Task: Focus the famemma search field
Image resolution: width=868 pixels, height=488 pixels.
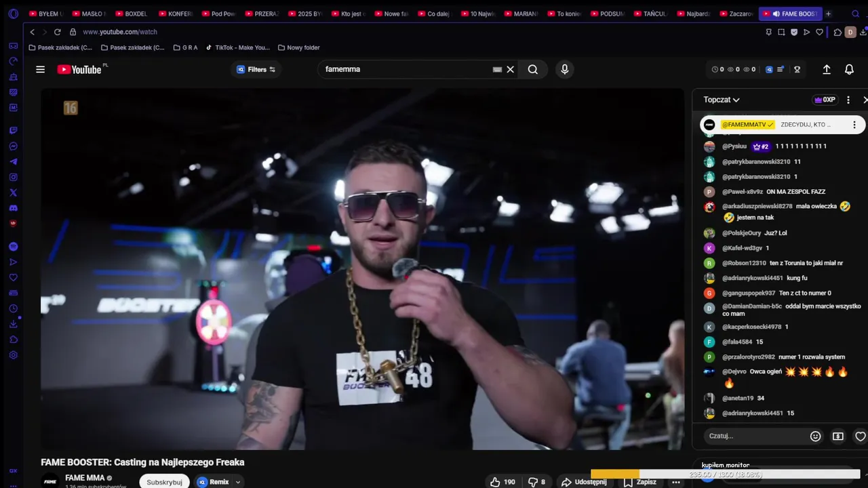Action: pos(407,69)
